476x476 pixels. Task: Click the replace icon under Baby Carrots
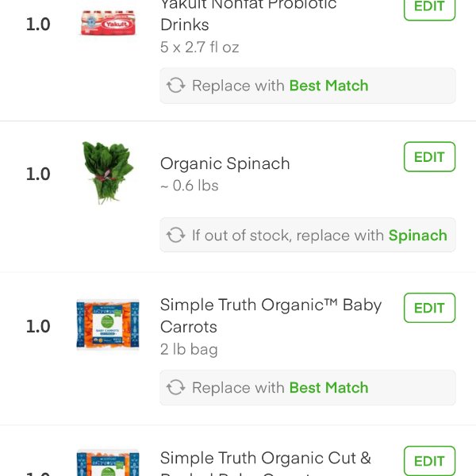[x=175, y=388]
